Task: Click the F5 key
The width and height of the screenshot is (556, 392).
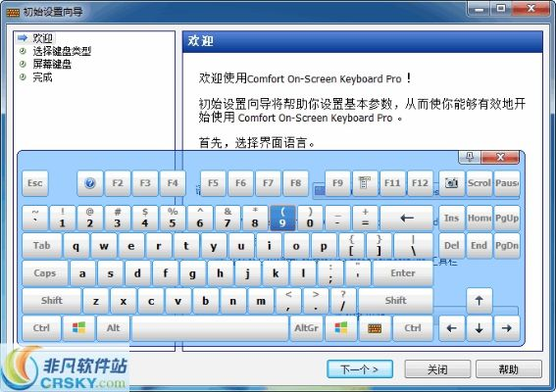Action: tap(213, 183)
